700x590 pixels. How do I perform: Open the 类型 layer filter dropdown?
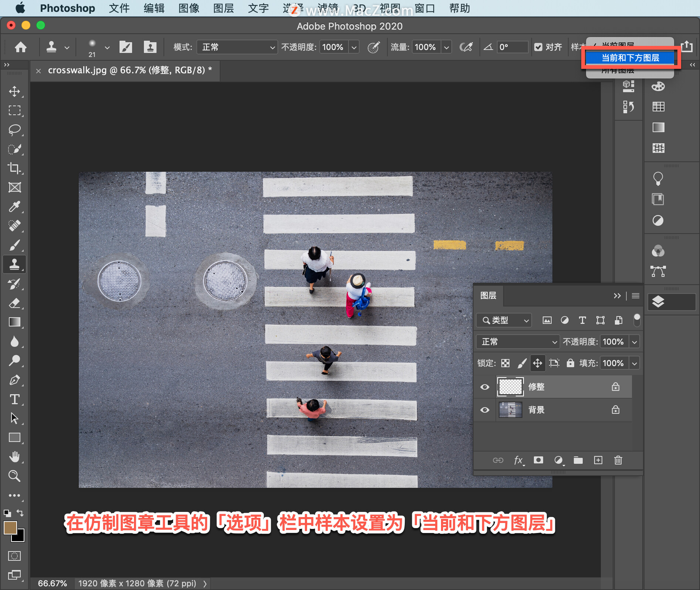[504, 320]
